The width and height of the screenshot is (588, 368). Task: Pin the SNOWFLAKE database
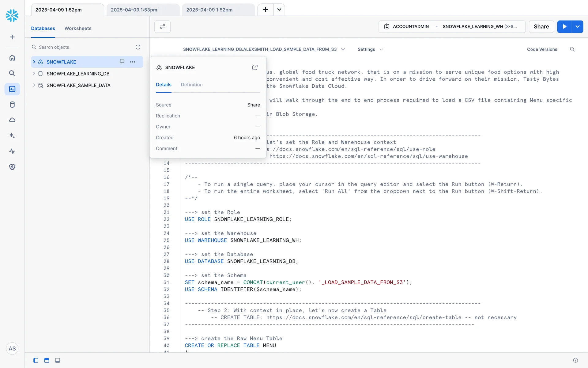122,62
